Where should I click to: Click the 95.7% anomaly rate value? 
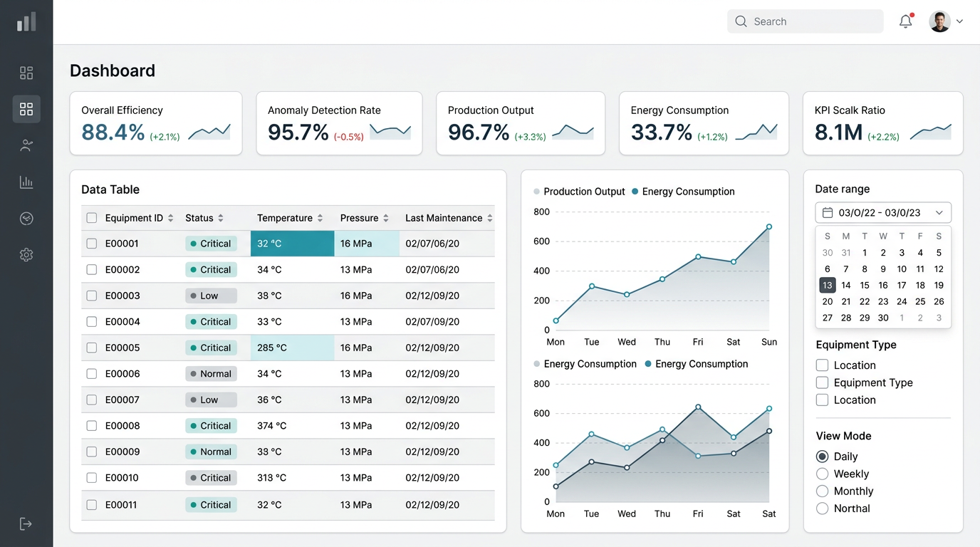click(x=298, y=132)
